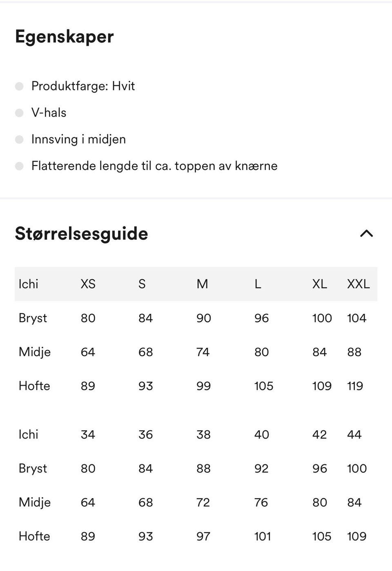Viewport: 392px width, 571px height.
Task: Select size 38 in second table
Action: (x=203, y=434)
